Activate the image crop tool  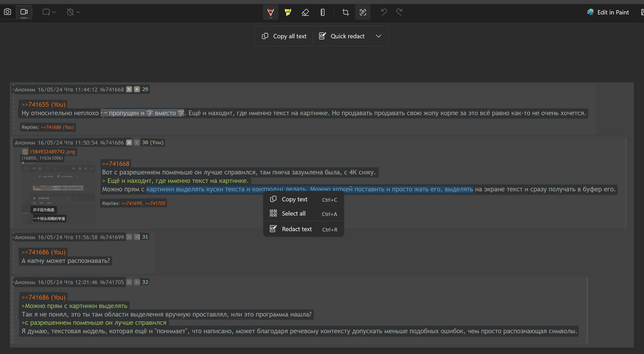tap(345, 12)
